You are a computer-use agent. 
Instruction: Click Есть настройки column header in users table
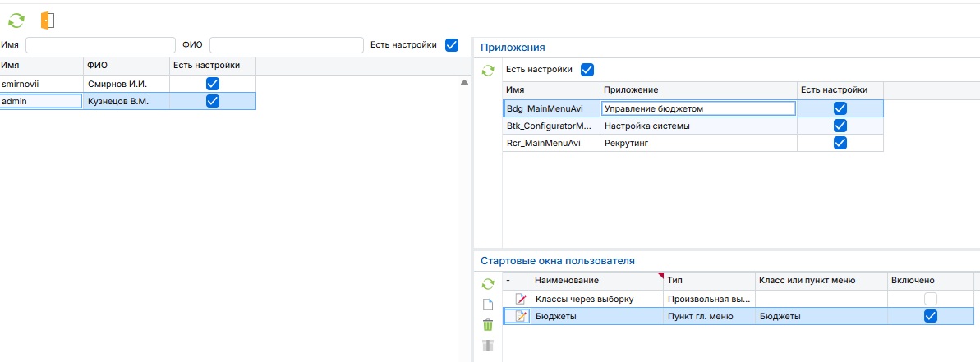pyautogui.click(x=213, y=65)
